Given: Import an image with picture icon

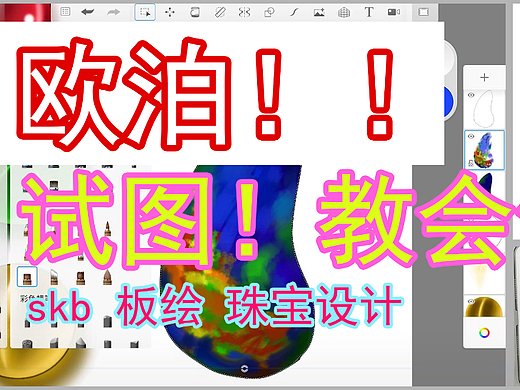Looking at the screenshot, I should pyautogui.click(x=319, y=13).
